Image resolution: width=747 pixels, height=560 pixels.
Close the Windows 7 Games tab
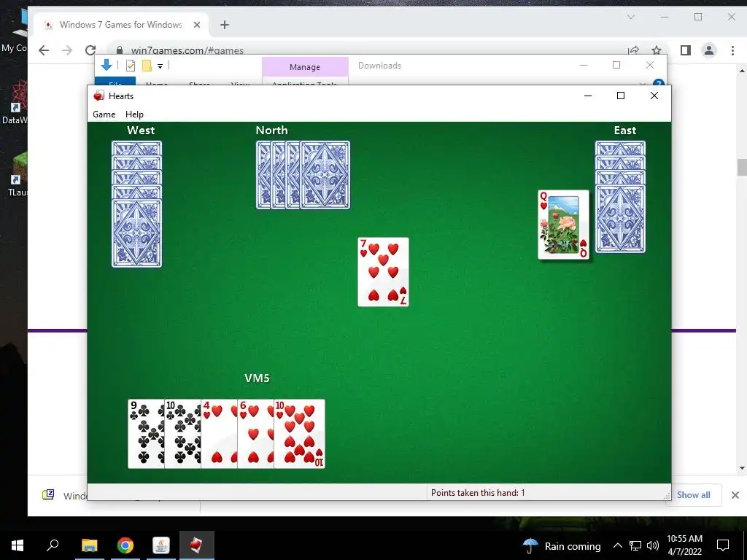coord(197,25)
